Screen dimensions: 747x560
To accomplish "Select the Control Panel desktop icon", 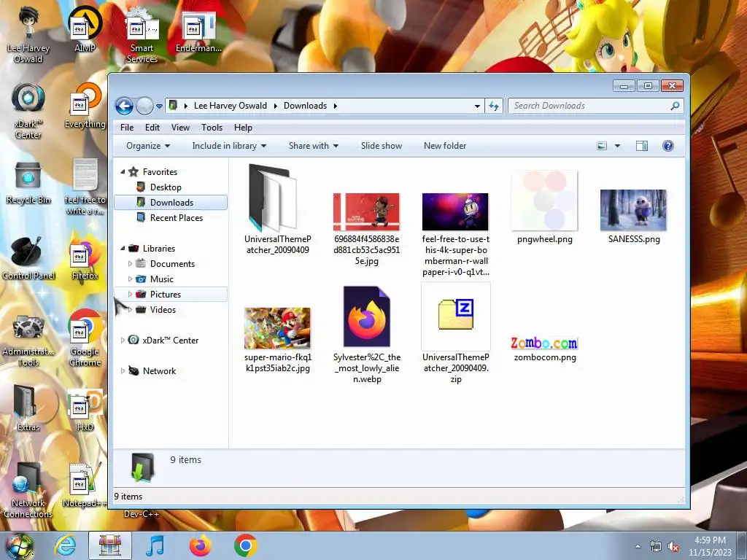I will coord(28,258).
